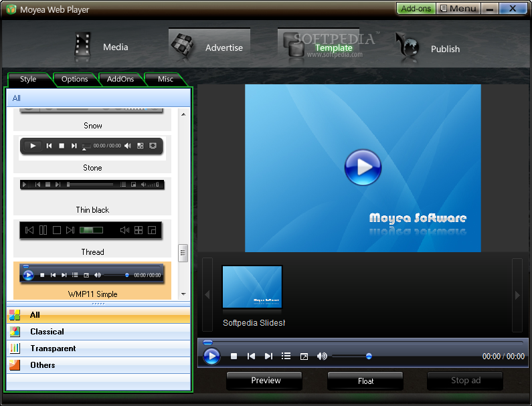Click previous track in bottom player bar
The image size is (532, 406).
tap(251, 356)
